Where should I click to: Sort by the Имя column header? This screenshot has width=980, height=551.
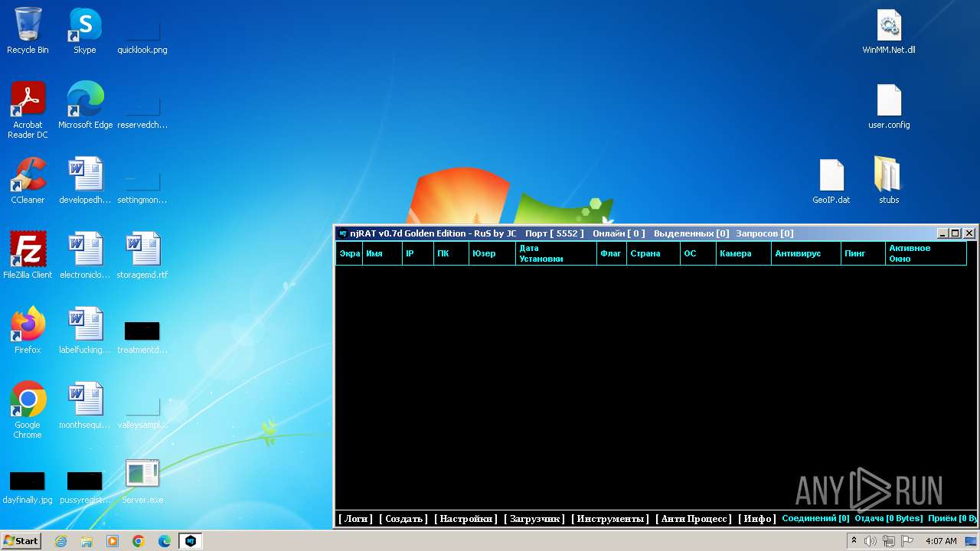[x=382, y=253]
